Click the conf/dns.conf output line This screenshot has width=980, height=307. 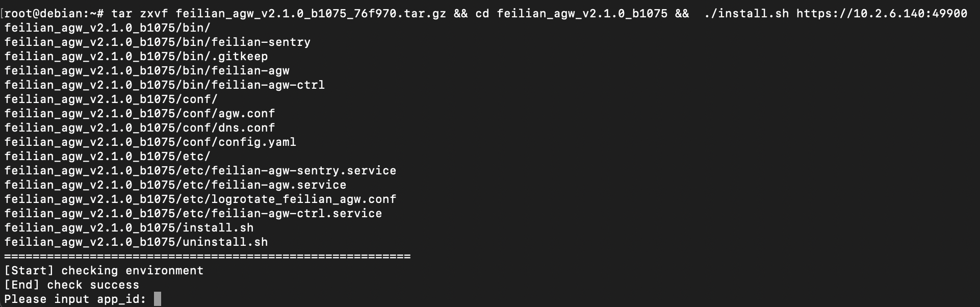pyautogui.click(x=140, y=128)
